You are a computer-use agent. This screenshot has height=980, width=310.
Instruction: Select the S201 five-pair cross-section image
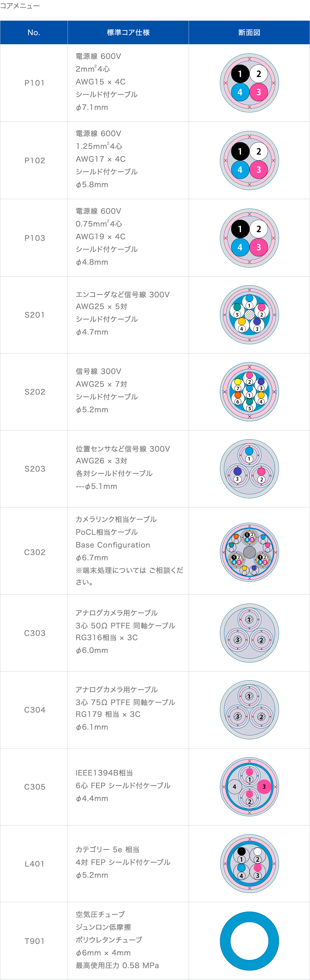(249, 315)
